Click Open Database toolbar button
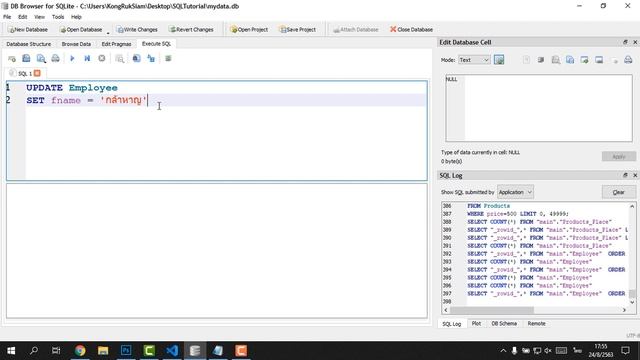This screenshot has height=360, width=640. 81,30
